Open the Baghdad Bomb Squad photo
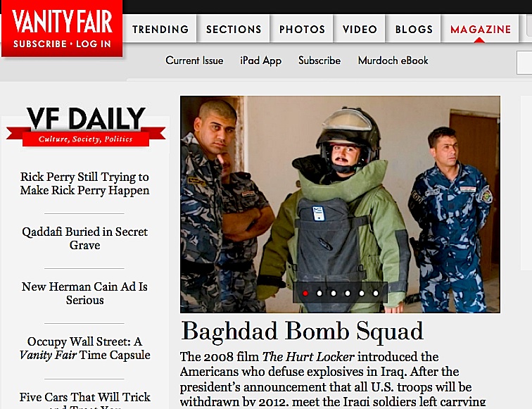Image resolution: width=532 pixels, height=409 pixels. click(x=340, y=204)
